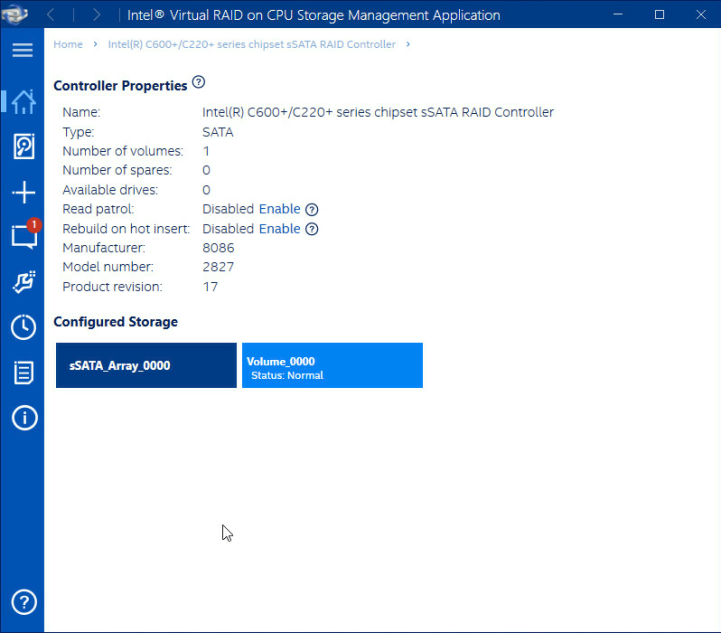Viewport: 721px width, 633px height.
Task: Click the help icon beside Rebuild on hot insert
Action: coord(312,229)
